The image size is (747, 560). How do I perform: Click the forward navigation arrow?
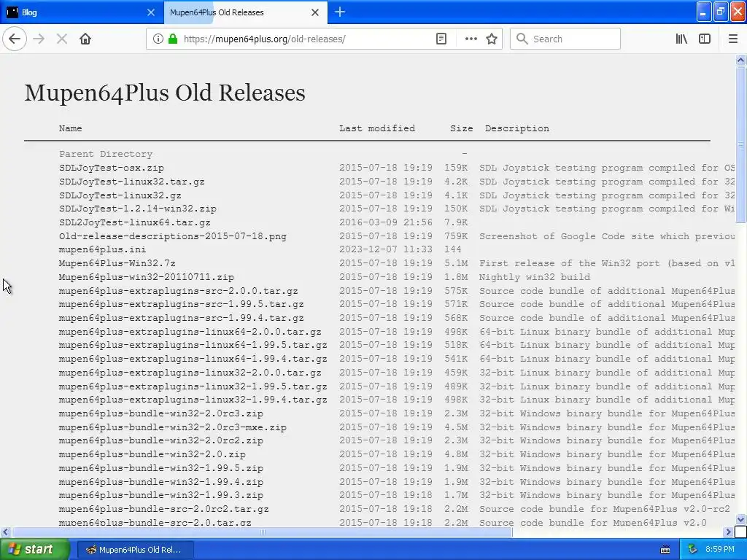39,39
